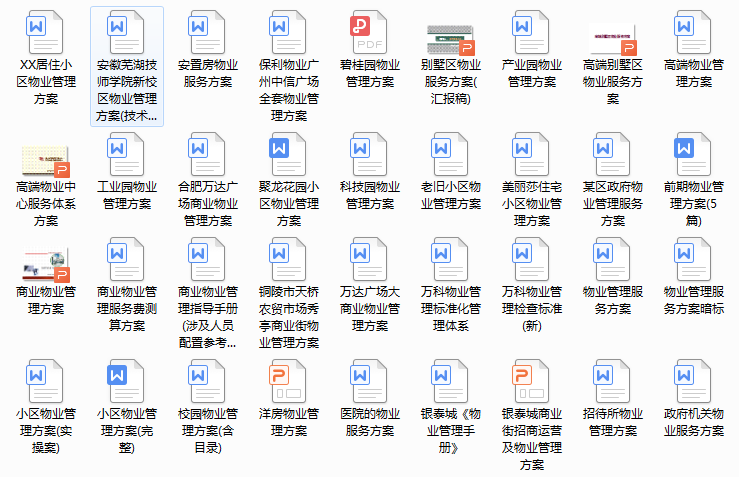
Task: Click the 银泰城《物业管理手册》 document icon
Action: pyautogui.click(x=451, y=381)
